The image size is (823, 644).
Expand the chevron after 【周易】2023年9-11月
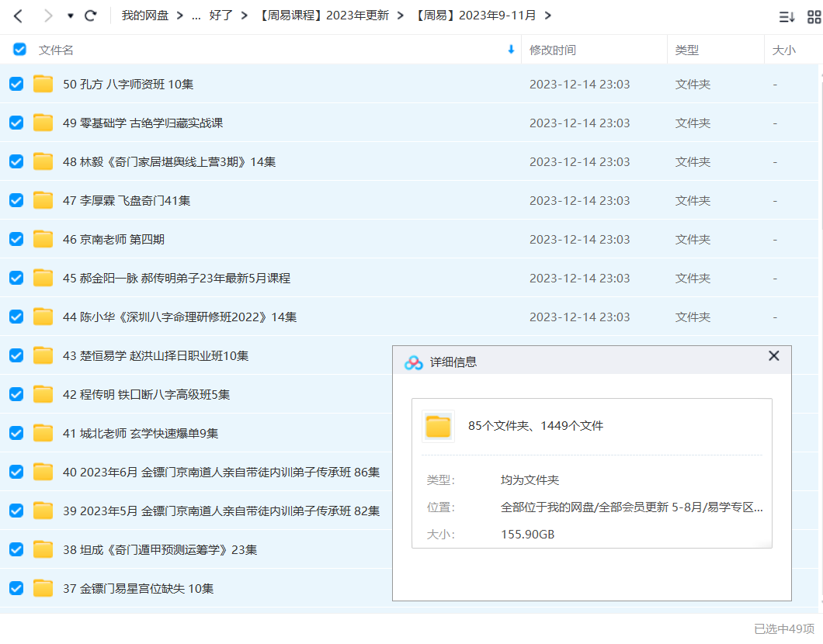pos(547,16)
